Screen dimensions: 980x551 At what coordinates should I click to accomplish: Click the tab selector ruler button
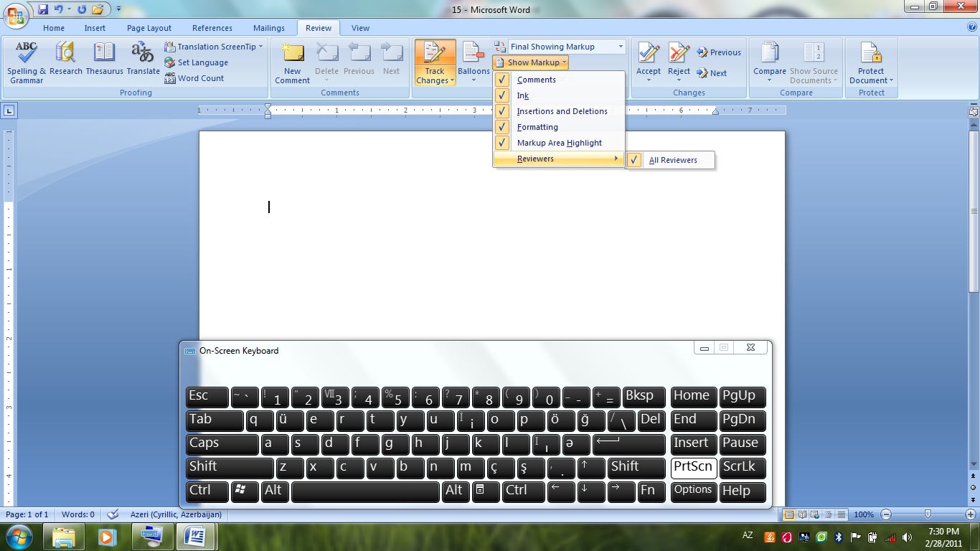click(x=9, y=110)
